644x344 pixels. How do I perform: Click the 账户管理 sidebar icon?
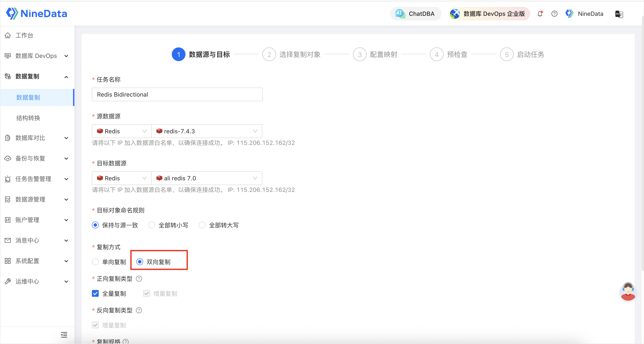coord(8,220)
